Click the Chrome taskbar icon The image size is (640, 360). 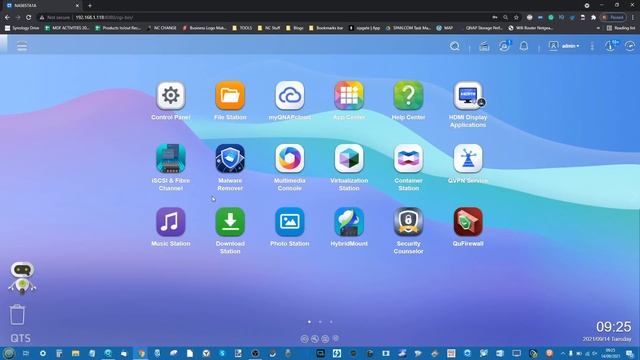click(141, 353)
